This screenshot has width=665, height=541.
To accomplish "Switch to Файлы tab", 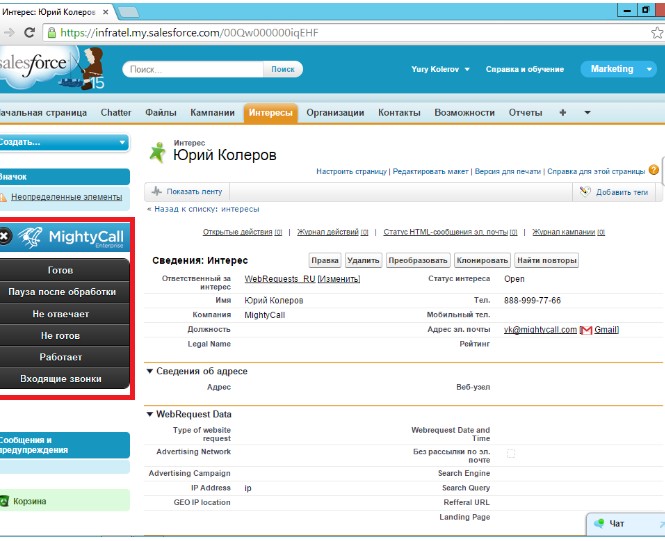I will pos(161,113).
